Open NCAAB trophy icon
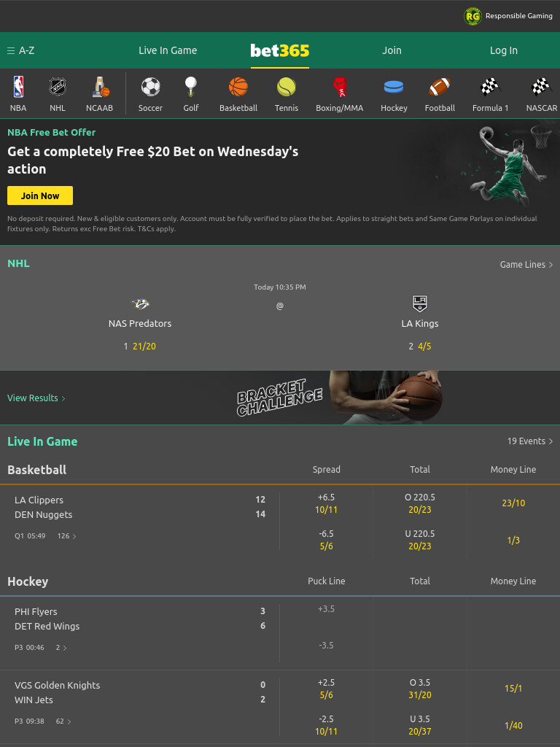 [x=100, y=87]
